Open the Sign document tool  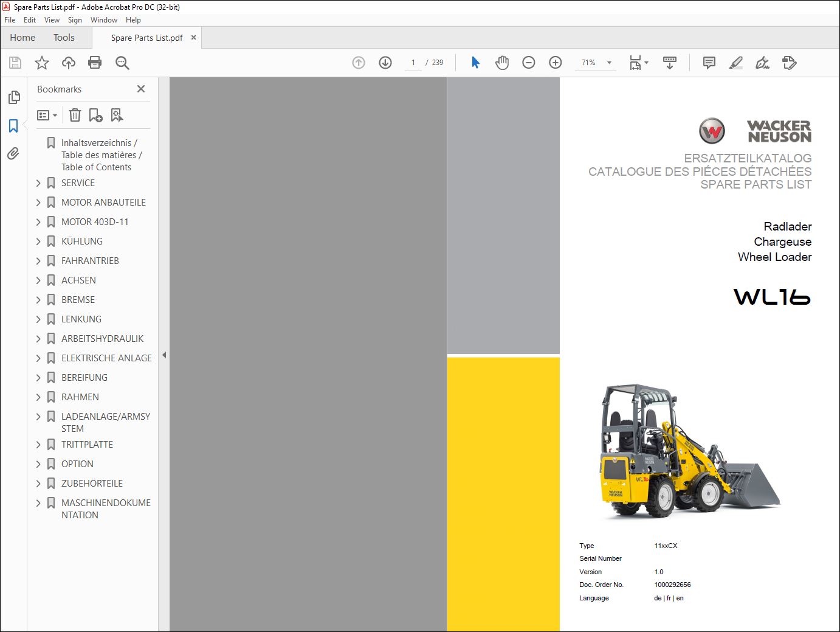pos(762,63)
